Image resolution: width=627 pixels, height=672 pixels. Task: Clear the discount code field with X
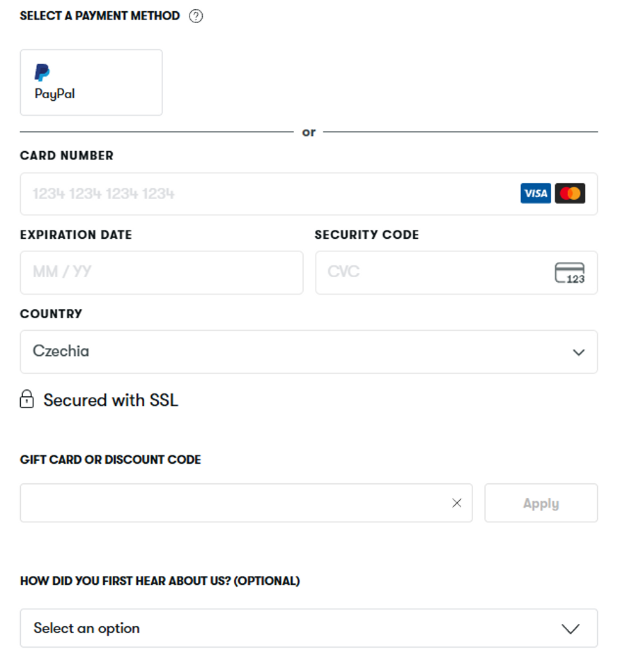point(457,503)
